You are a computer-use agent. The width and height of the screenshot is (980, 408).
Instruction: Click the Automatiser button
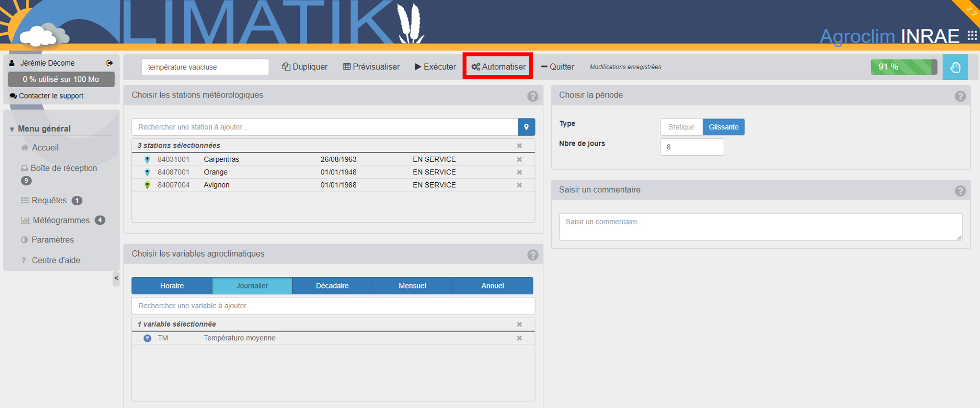(498, 67)
